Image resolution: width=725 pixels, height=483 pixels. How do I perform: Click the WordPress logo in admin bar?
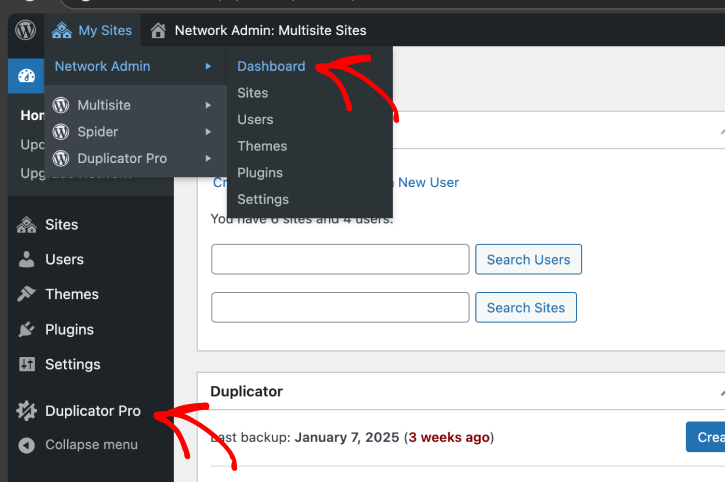tap(25, 30)
